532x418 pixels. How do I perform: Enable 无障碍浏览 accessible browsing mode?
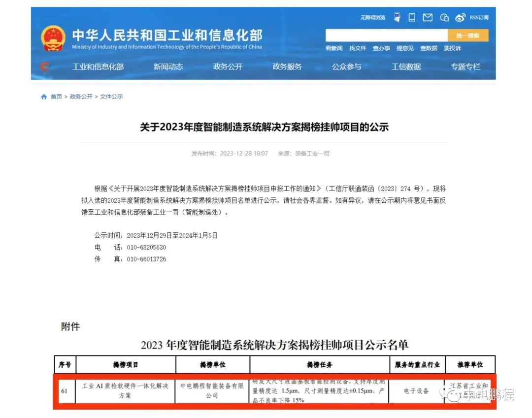point(373,16)
